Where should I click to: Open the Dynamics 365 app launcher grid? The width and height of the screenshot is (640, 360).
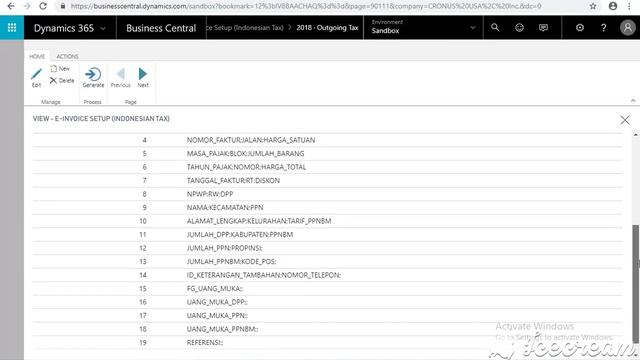[x=12, y=27]
